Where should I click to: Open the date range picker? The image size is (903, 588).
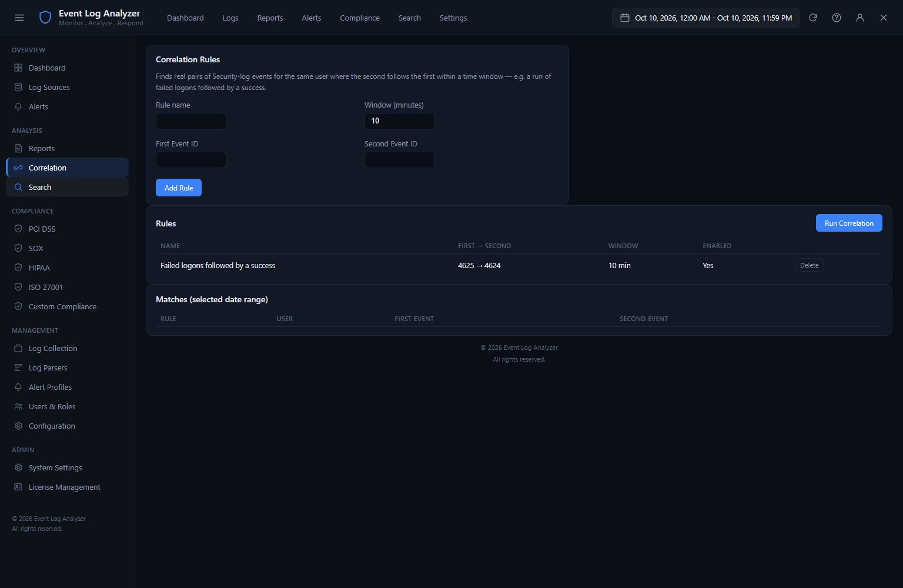coord(705,18)
